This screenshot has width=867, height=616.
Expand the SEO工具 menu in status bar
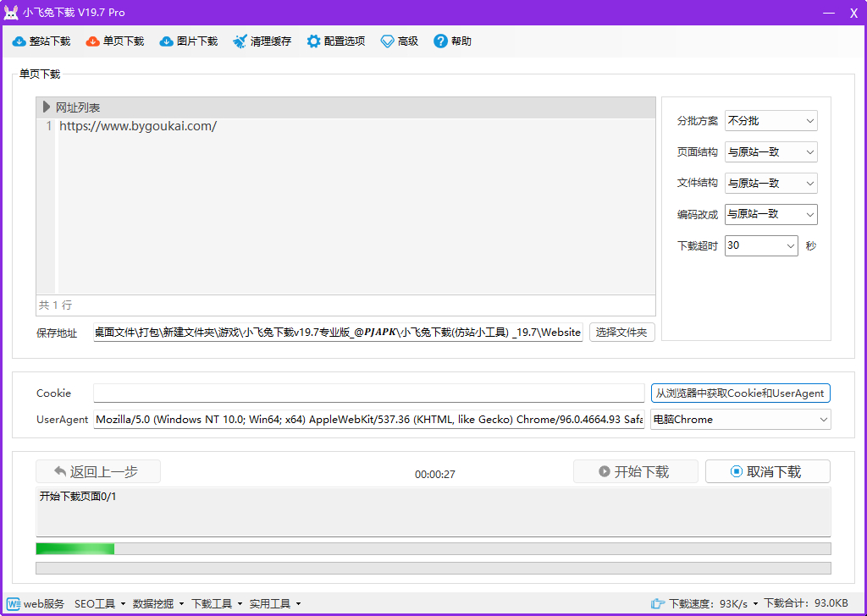pyautogui.click(x=100, y=604)
